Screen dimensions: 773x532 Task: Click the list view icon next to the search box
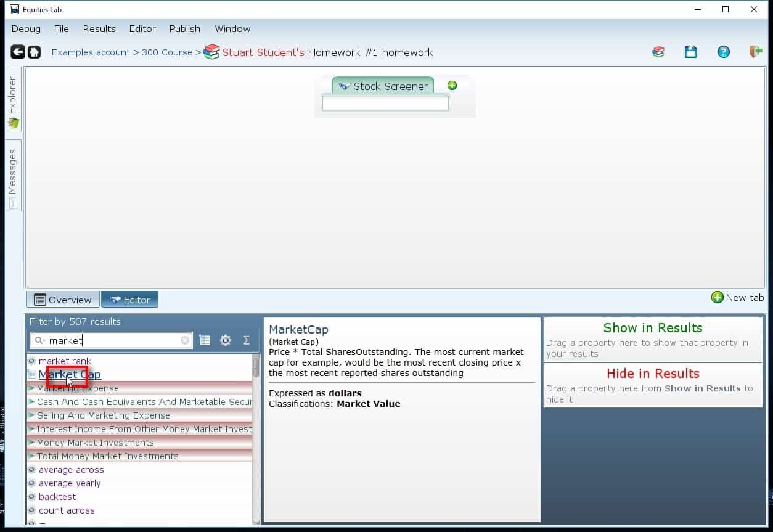click(205, 340)
